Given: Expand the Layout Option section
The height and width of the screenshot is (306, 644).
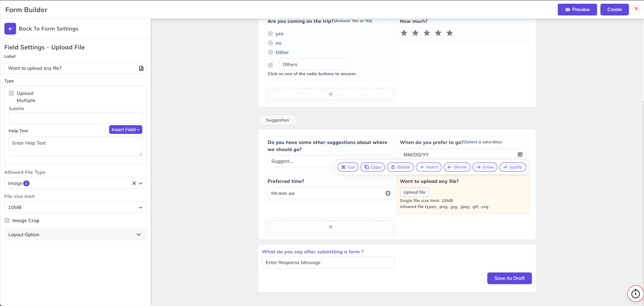Looking at the screenshot, I should pos(76,235).
